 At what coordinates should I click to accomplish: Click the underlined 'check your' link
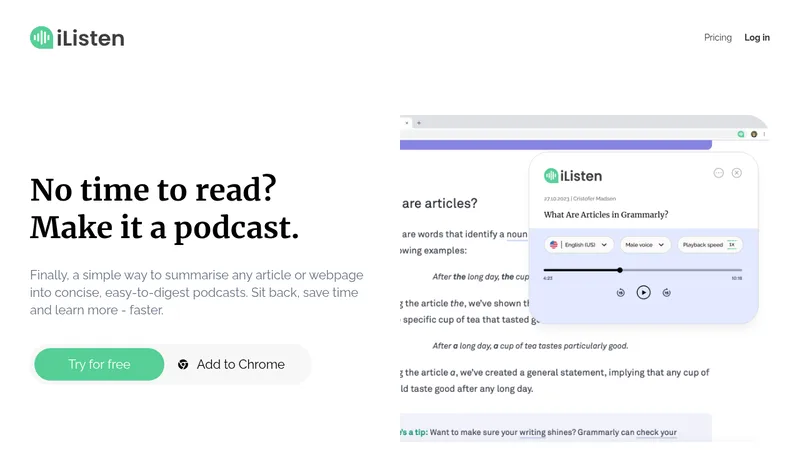(656, 432)
